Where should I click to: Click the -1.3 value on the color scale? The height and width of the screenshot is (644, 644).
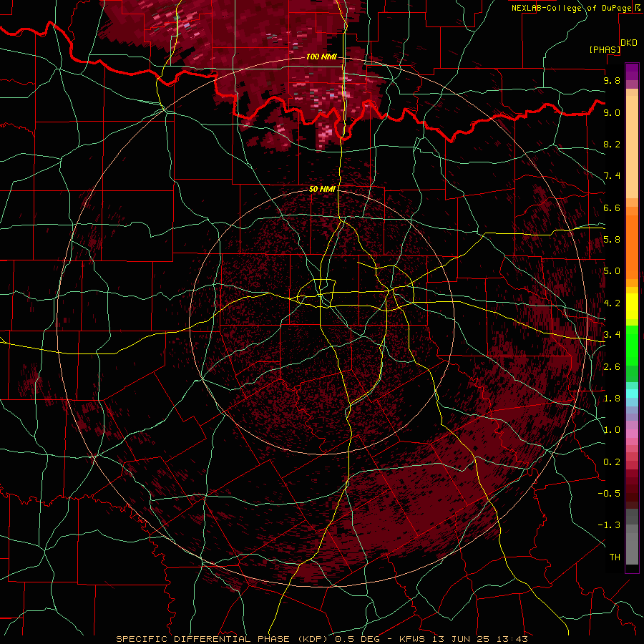(x=609, y=525)
